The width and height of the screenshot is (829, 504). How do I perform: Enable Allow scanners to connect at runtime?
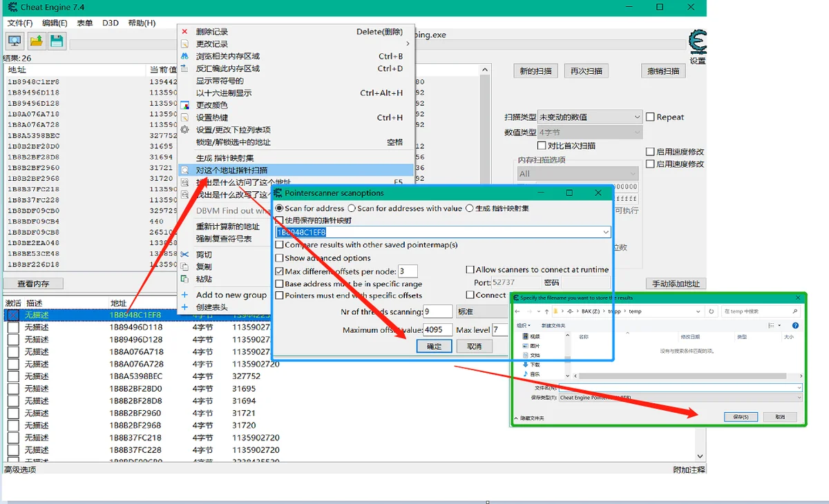point(470,270)
